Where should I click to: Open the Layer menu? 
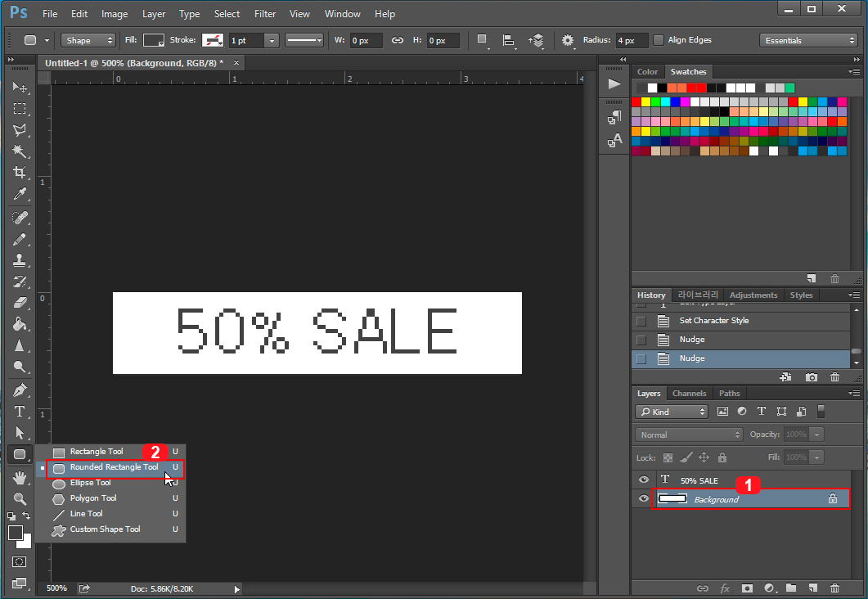[x=153, y=14]
